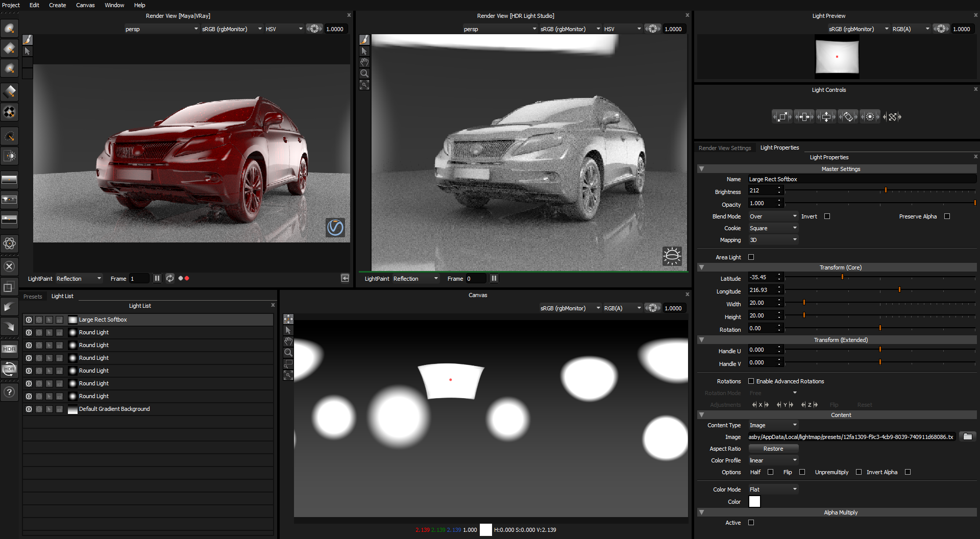Switch to the Render View Settings tab

point(725,148)
